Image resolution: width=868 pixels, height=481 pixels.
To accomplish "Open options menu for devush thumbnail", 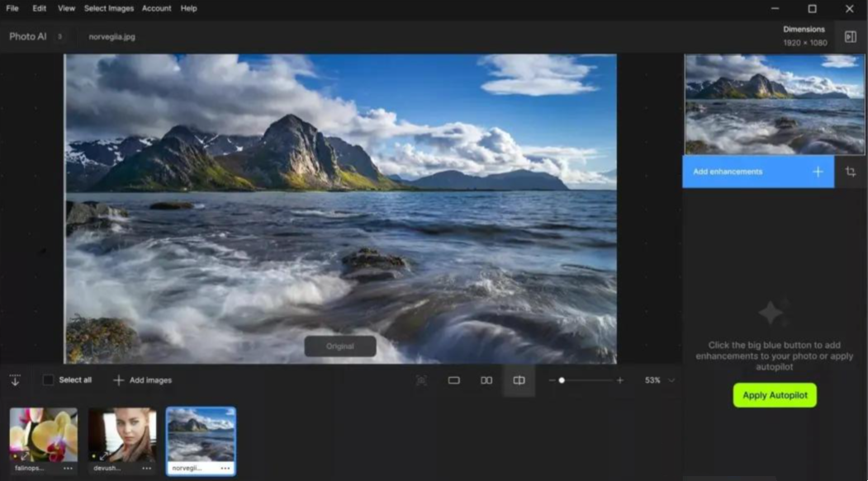I will click(x=147, y=468).
